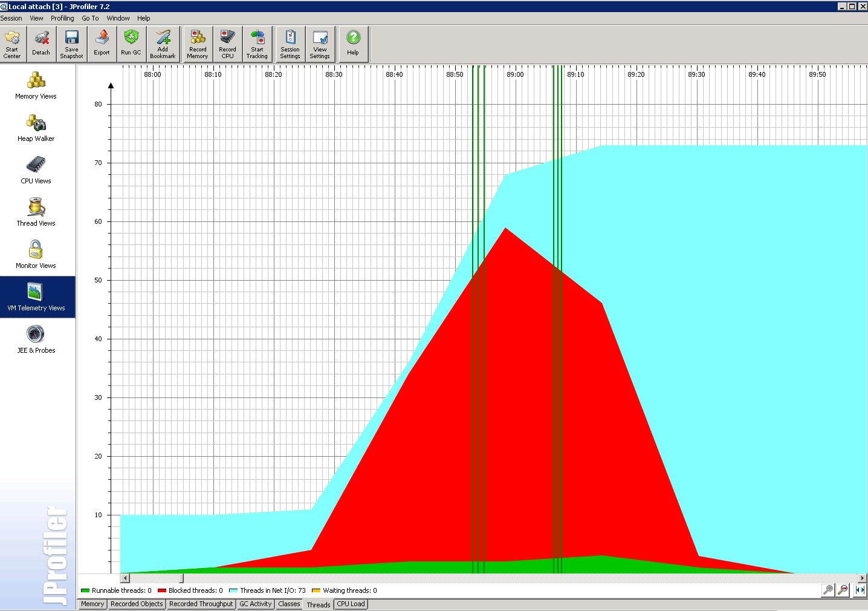Save a snapshot of the session

(x=71, y=44)
